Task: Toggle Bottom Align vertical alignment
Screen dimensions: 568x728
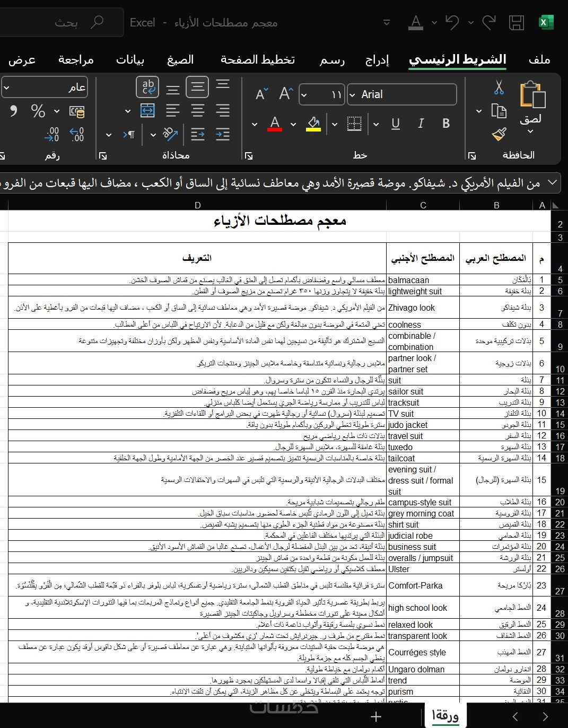Action: click(173, 89)
